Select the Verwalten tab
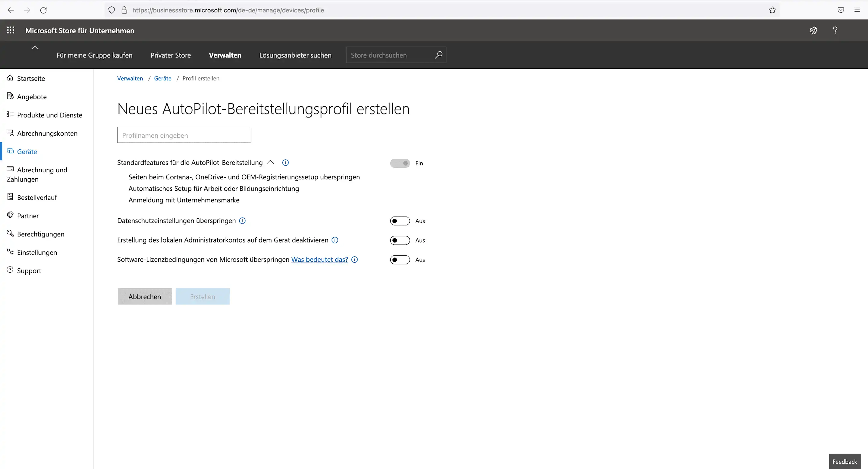The width and height of the screenshot is (868, 469). point(225,55)
